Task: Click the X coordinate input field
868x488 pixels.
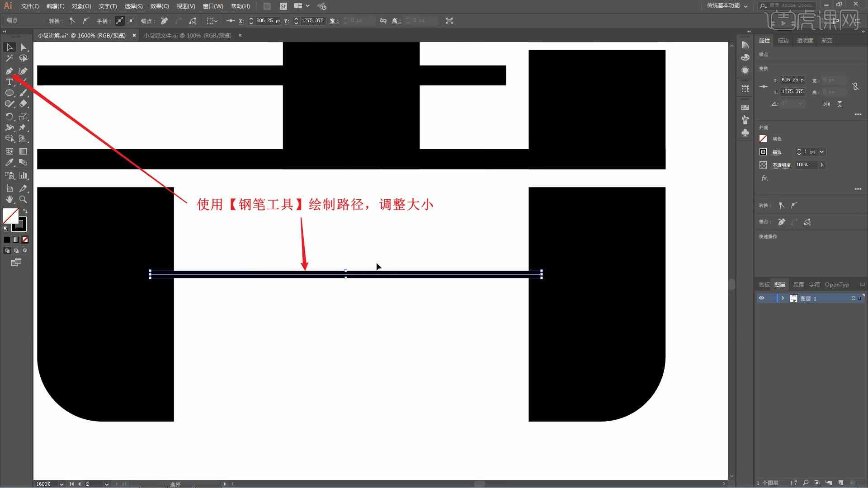Action: coord(267,21)
